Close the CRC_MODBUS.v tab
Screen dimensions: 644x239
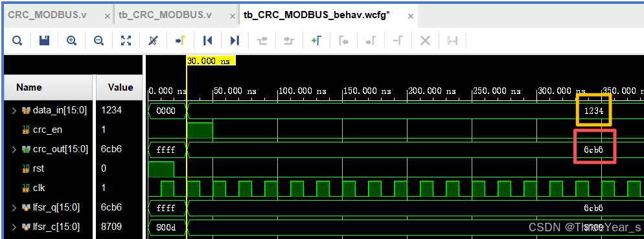(x=107, y=16)
